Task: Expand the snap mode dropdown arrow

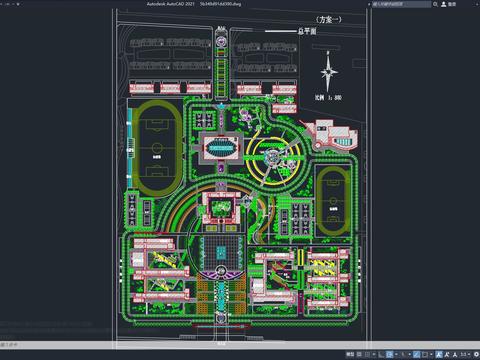Action: click(374, 354)
